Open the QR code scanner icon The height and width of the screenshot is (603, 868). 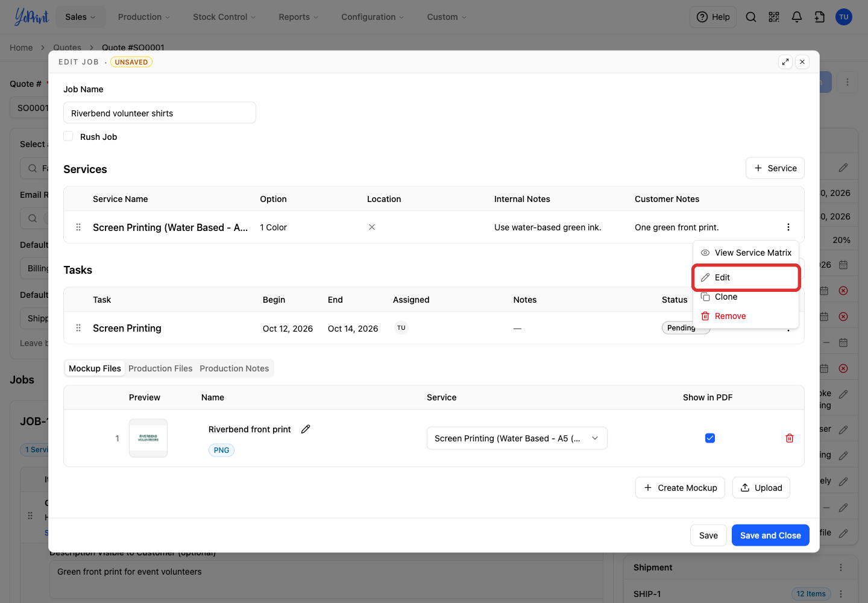tap(774, 17)
